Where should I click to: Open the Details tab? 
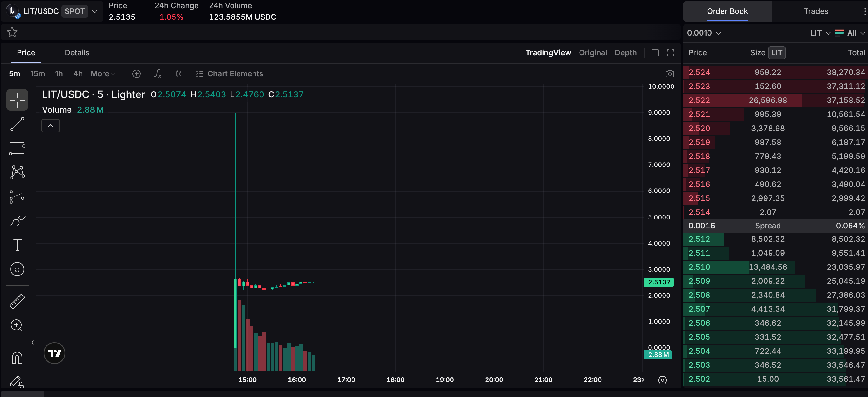[x=77, y=52]
